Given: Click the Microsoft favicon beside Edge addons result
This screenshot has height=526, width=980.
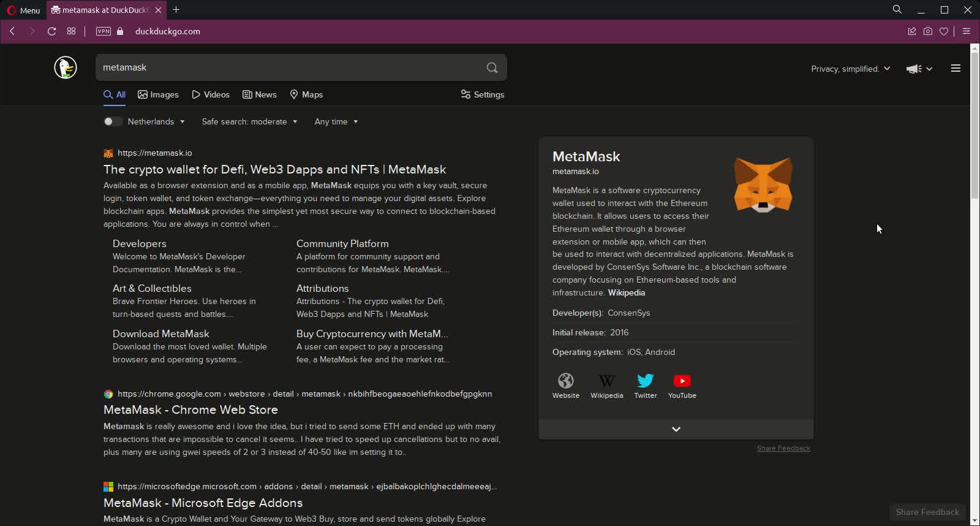Looking at the screenshot, I should 108,487.
